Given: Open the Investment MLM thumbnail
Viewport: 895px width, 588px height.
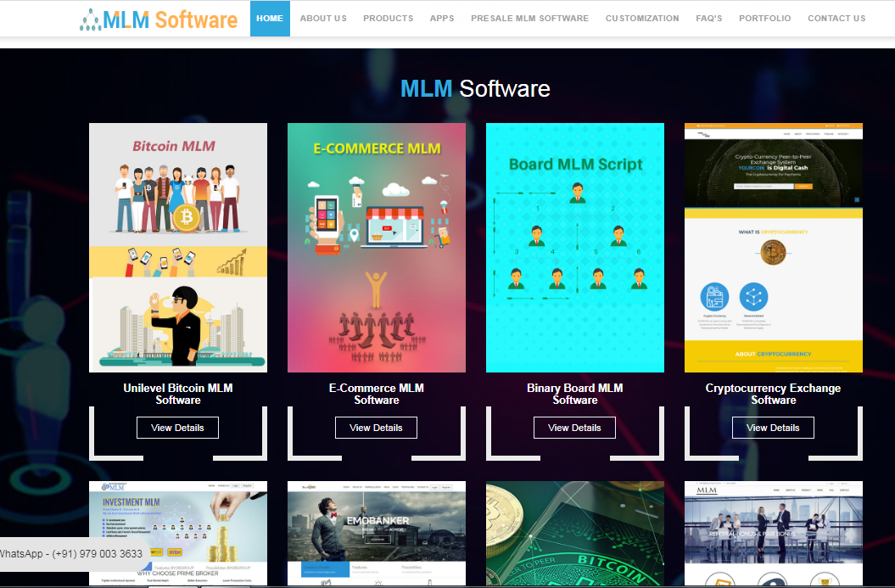Looking at the screenshot, I should (x=177, y=534).
